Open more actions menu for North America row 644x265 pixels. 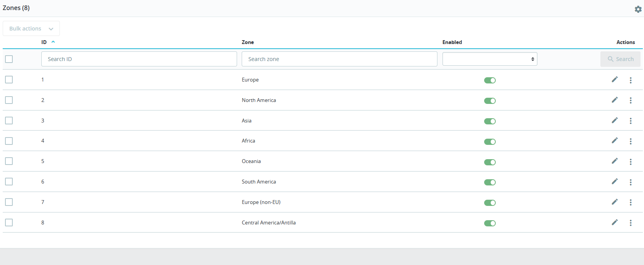tap(630, 100)
